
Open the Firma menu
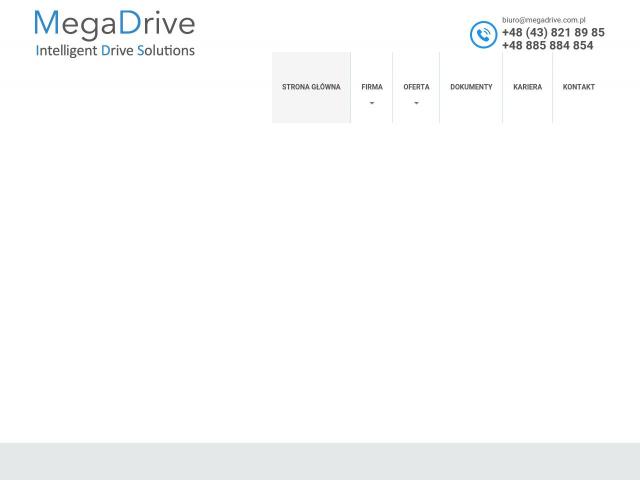tap(372, 87)
